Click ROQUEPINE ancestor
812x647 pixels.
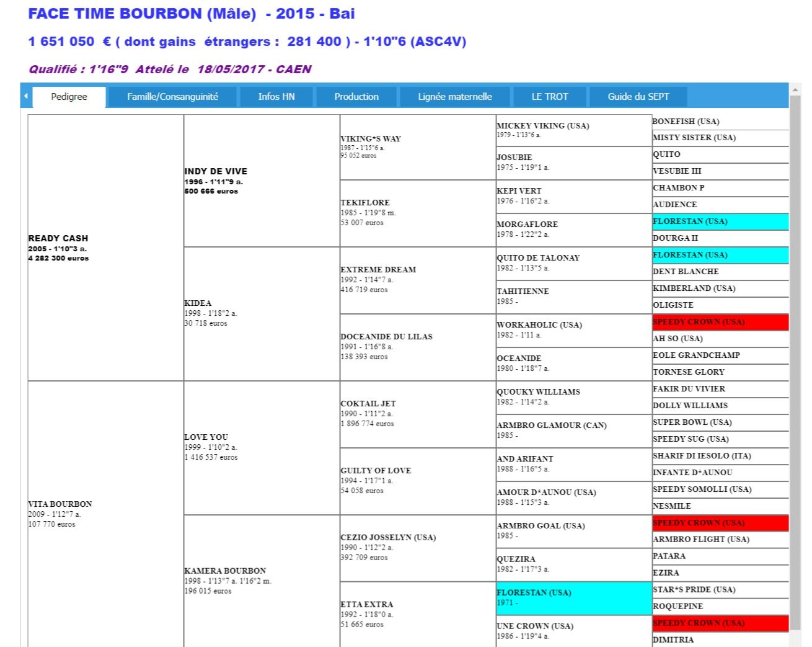coord(678,606)
